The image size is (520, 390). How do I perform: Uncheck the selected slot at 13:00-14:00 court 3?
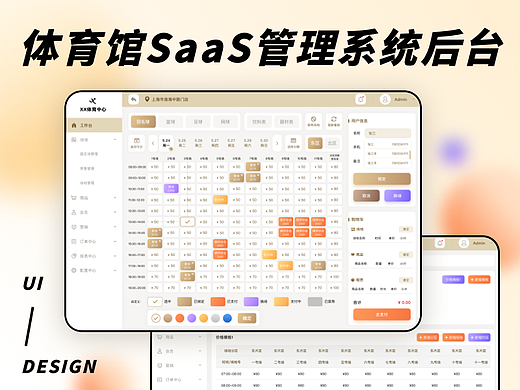click(x=187, y=222)
